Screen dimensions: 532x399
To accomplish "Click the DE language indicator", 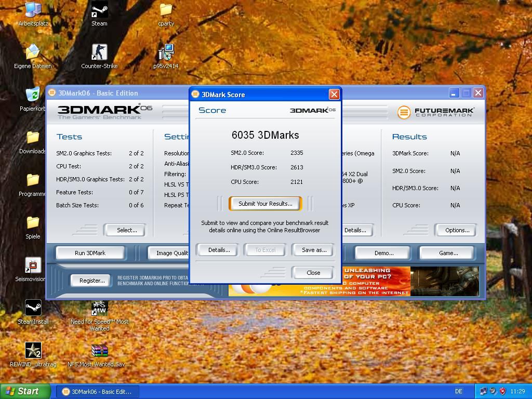I will click(458, 391).
